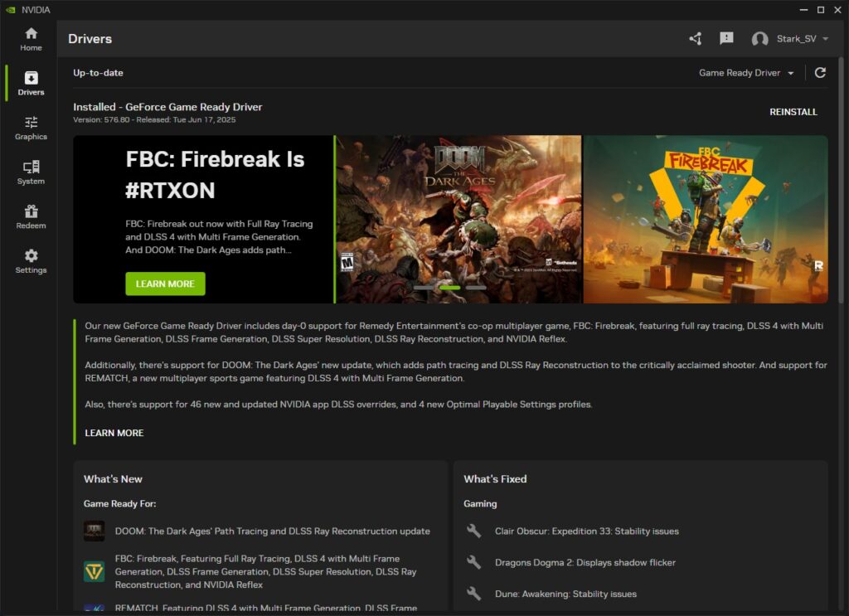Open LEARN MORE link below description

point(114,433)
